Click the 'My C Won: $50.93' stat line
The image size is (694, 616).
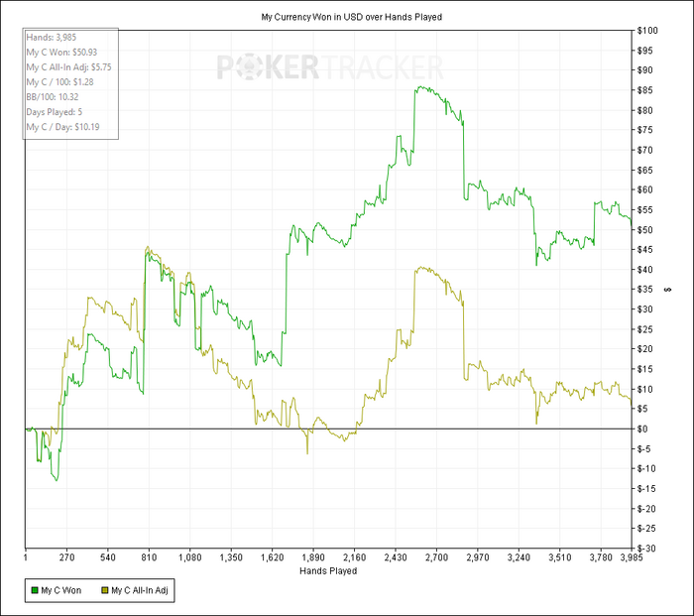click(x=61, y=53)
